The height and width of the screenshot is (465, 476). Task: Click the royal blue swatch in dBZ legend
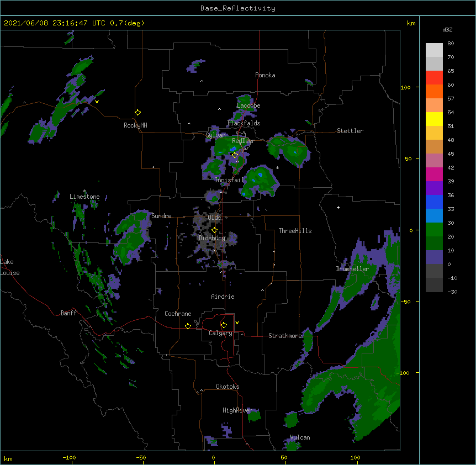click(434, 202)
